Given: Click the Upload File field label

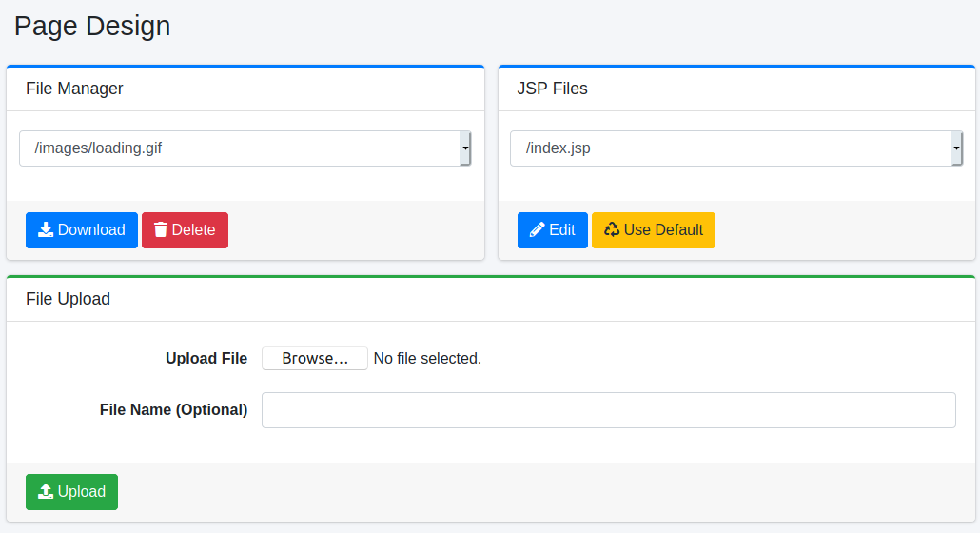Looking at the screenshot, I should 206,359.
